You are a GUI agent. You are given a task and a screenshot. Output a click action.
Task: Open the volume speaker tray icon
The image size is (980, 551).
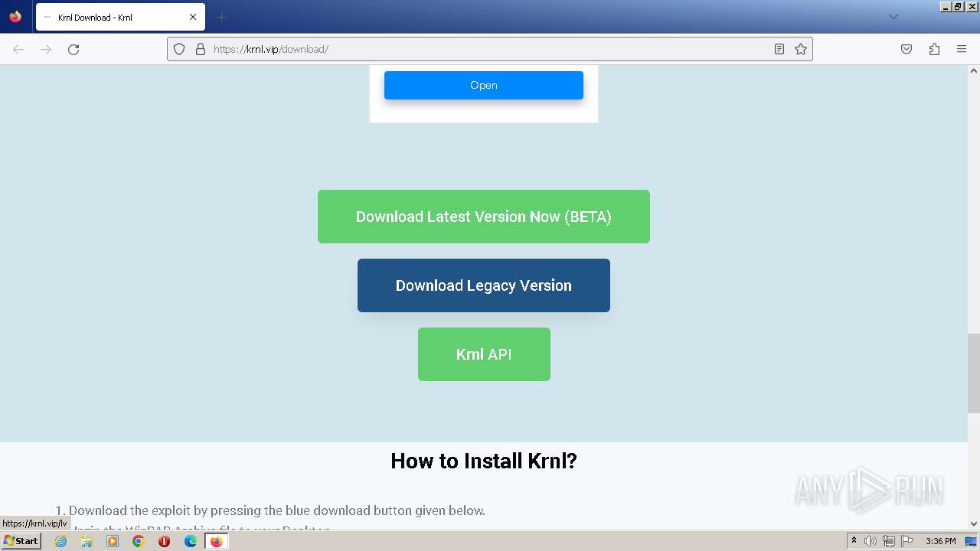point(871,541)
